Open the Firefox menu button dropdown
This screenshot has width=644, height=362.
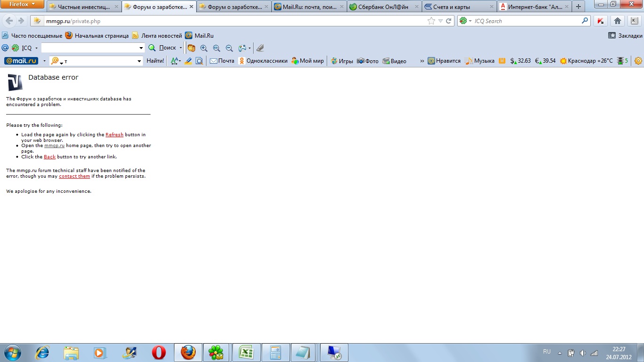(x=22, y=4)
